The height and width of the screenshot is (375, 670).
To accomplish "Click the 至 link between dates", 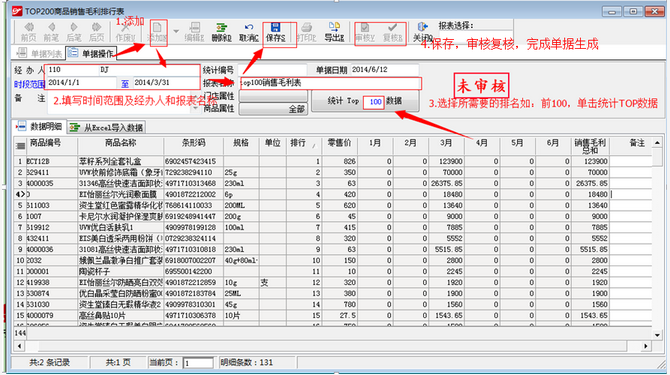I will 125,84.
